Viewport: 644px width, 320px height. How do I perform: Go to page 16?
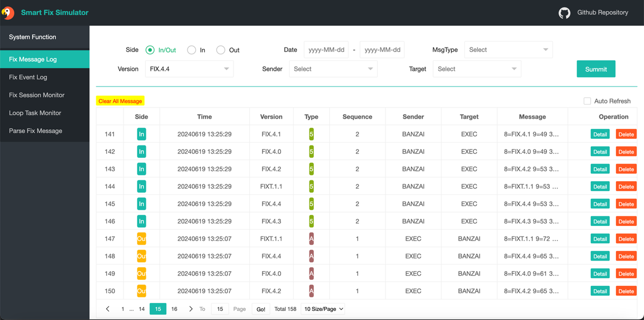174,309
